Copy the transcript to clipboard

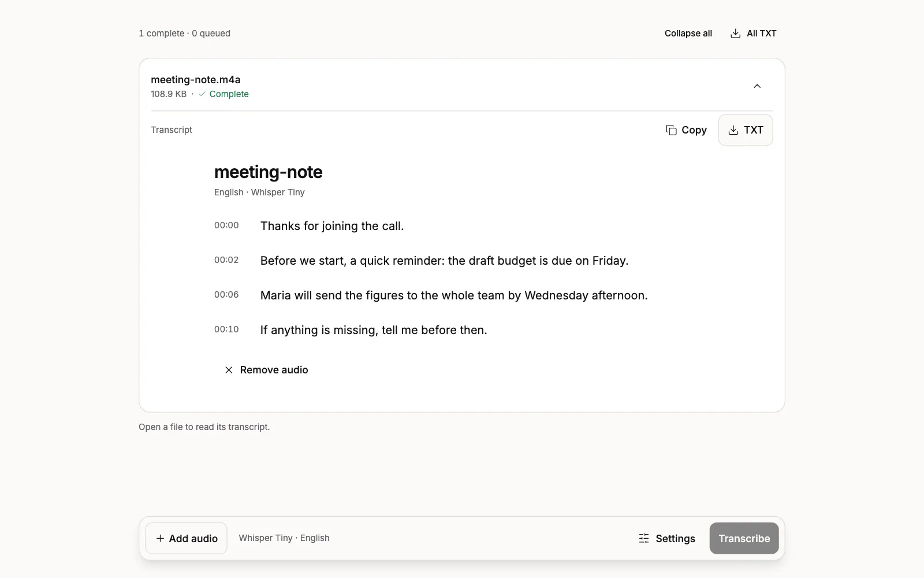686,130
